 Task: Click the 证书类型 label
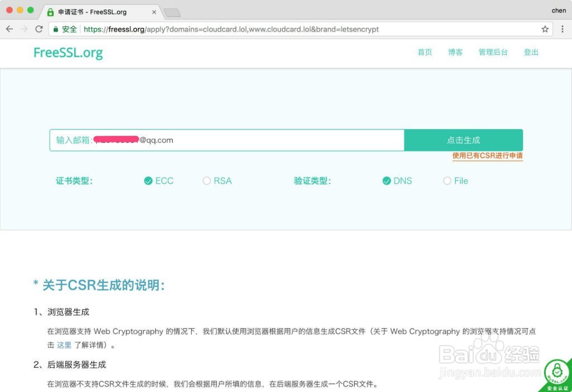coord(74,181)
